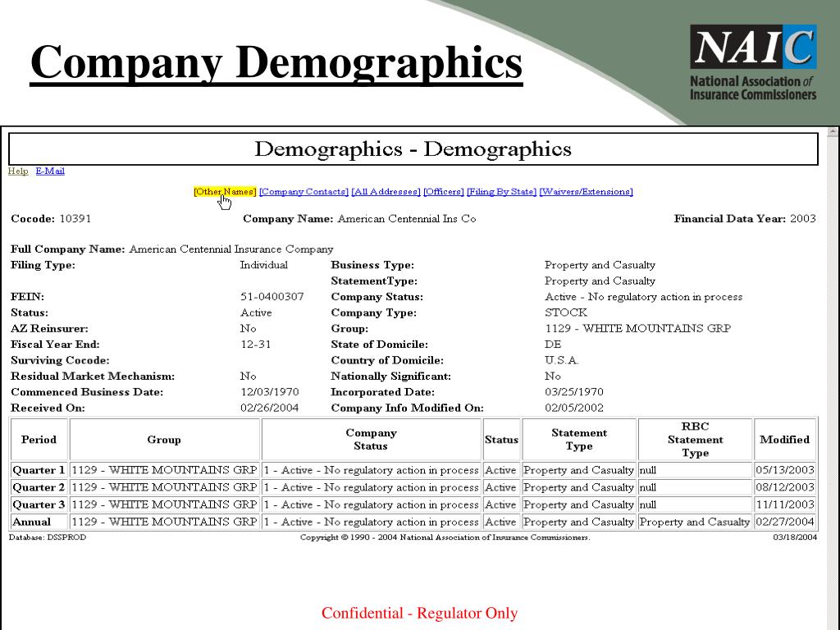This screenshot has height=630, width=840.
Task: Click the Quarter 3 modified date 11/11/2003
Action: point(785,504)
